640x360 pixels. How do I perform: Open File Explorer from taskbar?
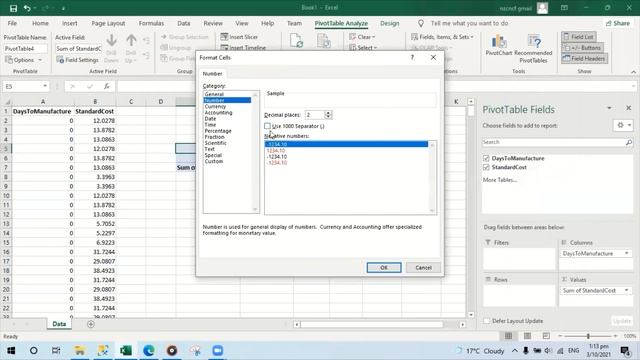pyautogui.click(x=80, y=351)
